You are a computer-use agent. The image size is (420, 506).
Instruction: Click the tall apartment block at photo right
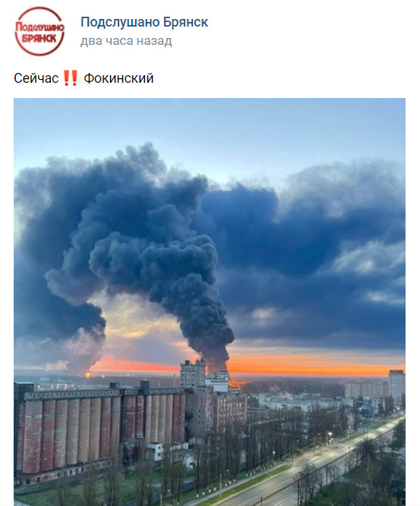[x=396, y=387]
